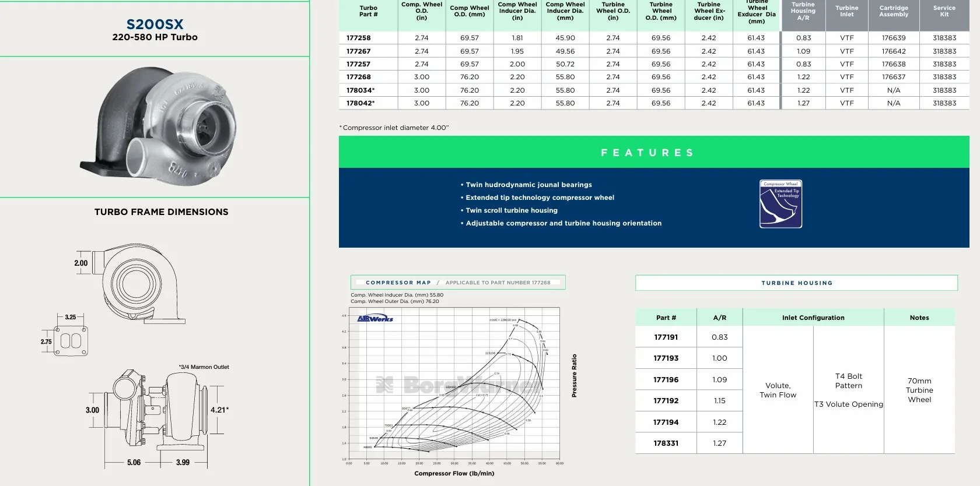This screenshot has width=980, height=486.
Task: Select turbine housing part 178331
Action: [x=666, y=443]
